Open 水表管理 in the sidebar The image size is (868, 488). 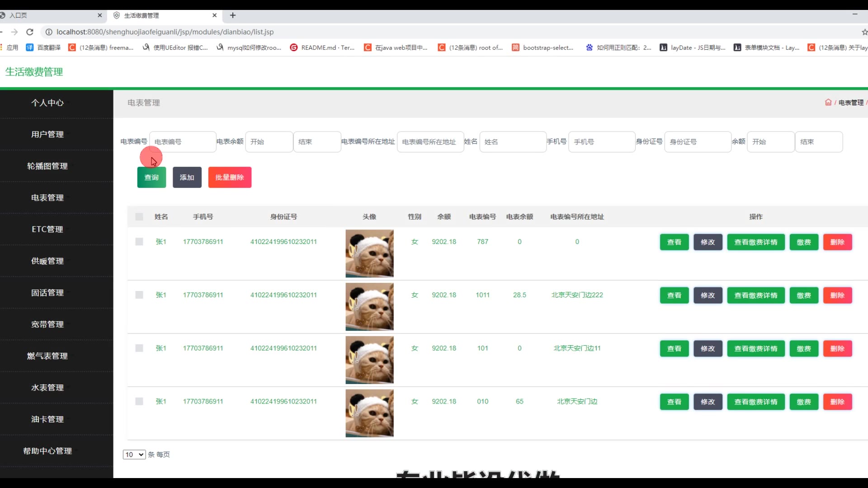[47, 388]
